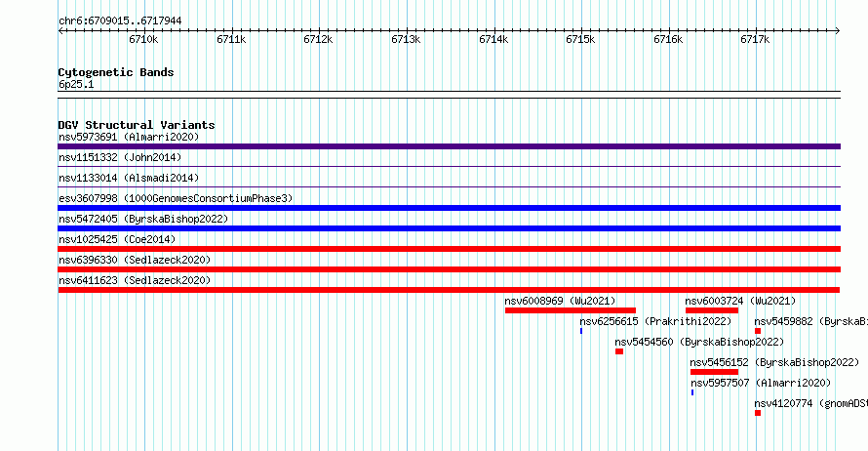
Task: Select the red nsv1025425 variant bar
Action: click(449, 249)
